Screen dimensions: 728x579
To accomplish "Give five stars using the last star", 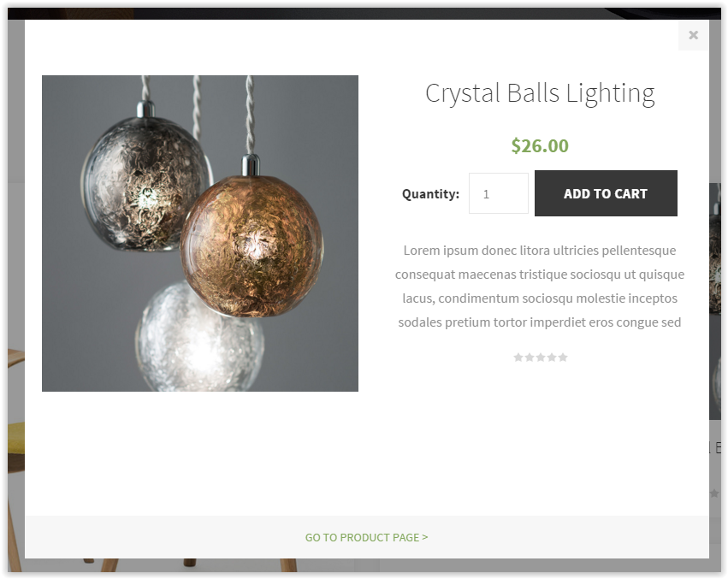I will tap(563, 357).
